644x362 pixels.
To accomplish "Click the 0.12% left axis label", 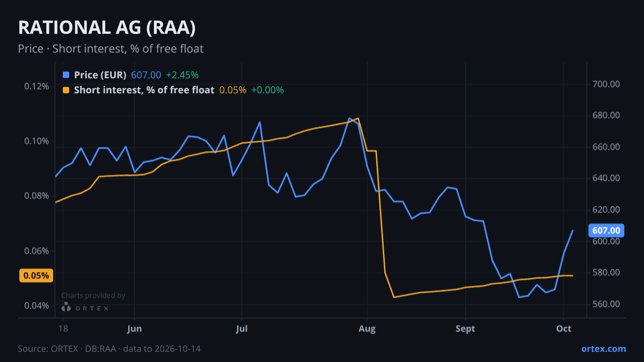I will (x=36, y=86).
